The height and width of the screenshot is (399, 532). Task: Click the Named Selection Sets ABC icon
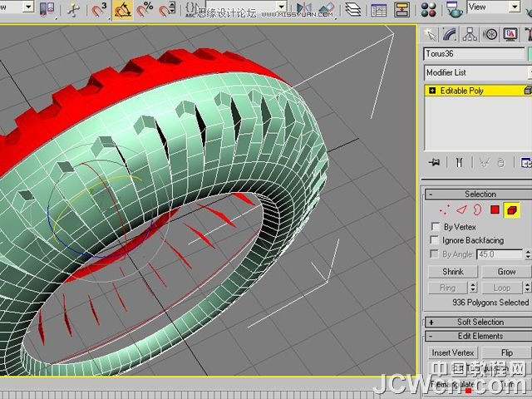(190, 10)
